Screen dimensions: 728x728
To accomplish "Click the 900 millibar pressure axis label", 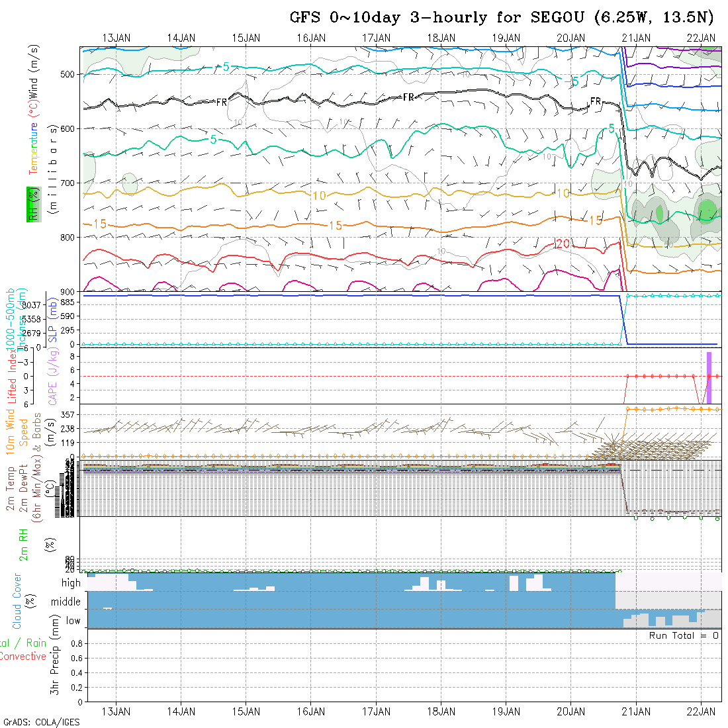I will click(x=69, y=291).
